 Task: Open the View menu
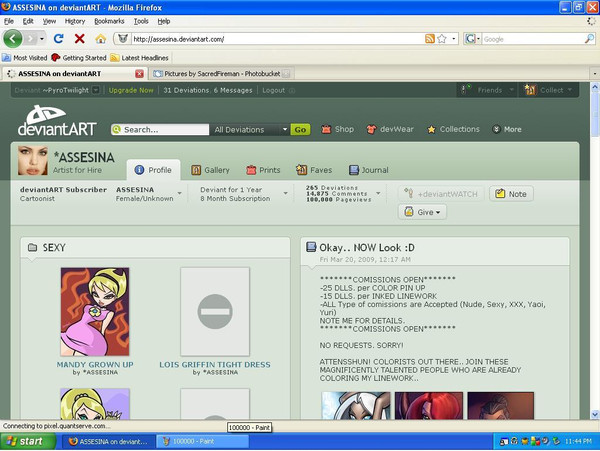coord(49,21)
